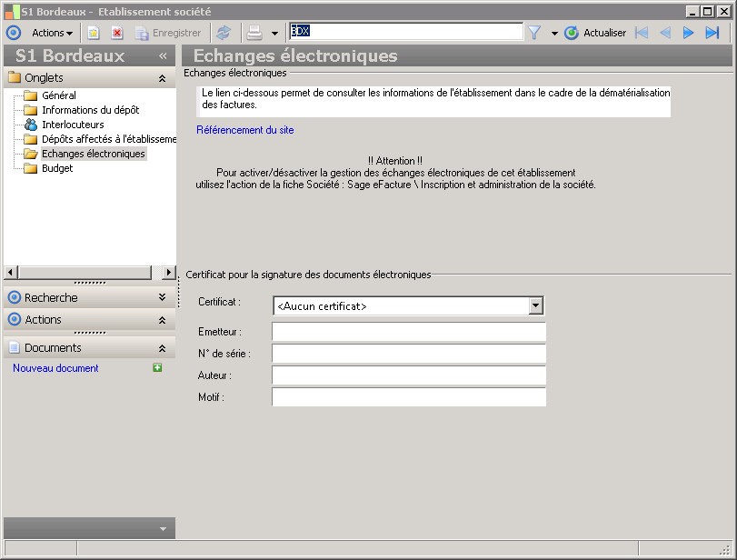Click the N° de série field
The image size is (737, 560).
tap(409, 354)
